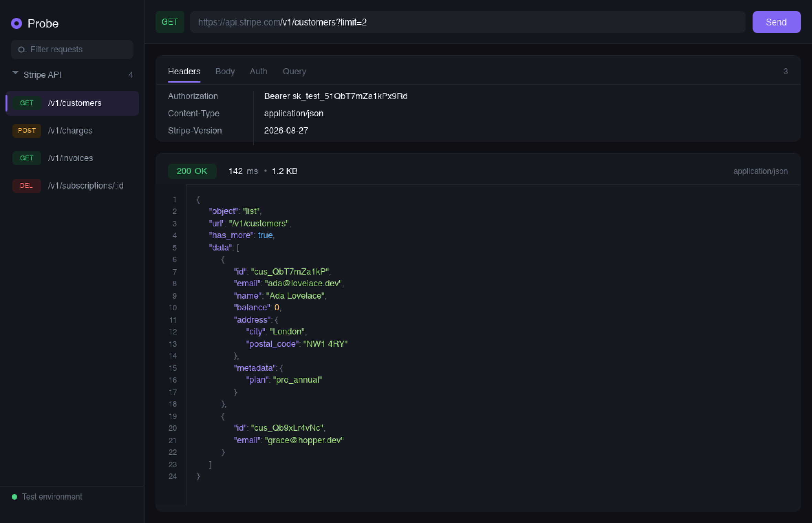This screenshot has width=812, height=523.
Task: Click the Probe logo icon
Action: tap(17, 23)
